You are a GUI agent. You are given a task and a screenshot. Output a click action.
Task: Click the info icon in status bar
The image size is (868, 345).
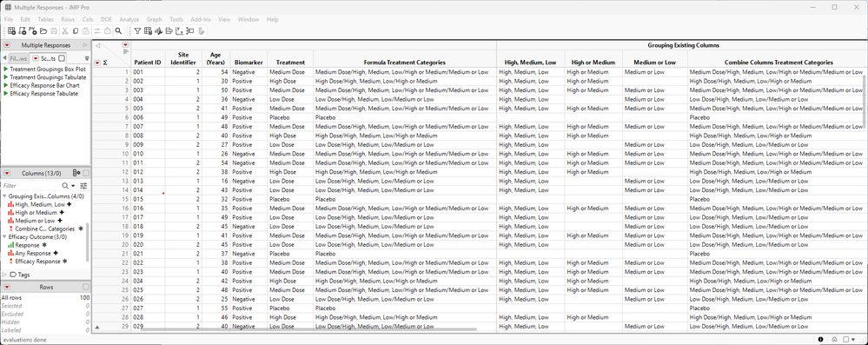pos(820,340)
